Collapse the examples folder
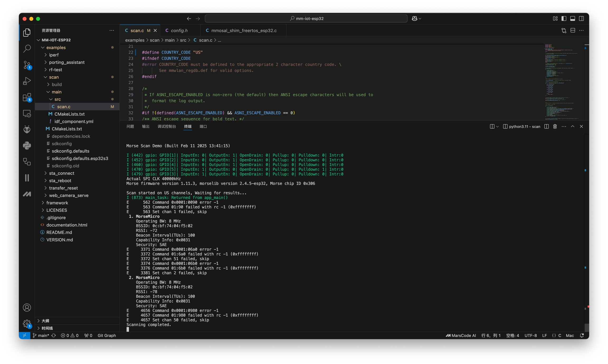This screenshot has width=608, height=364. tap(56, 47)
